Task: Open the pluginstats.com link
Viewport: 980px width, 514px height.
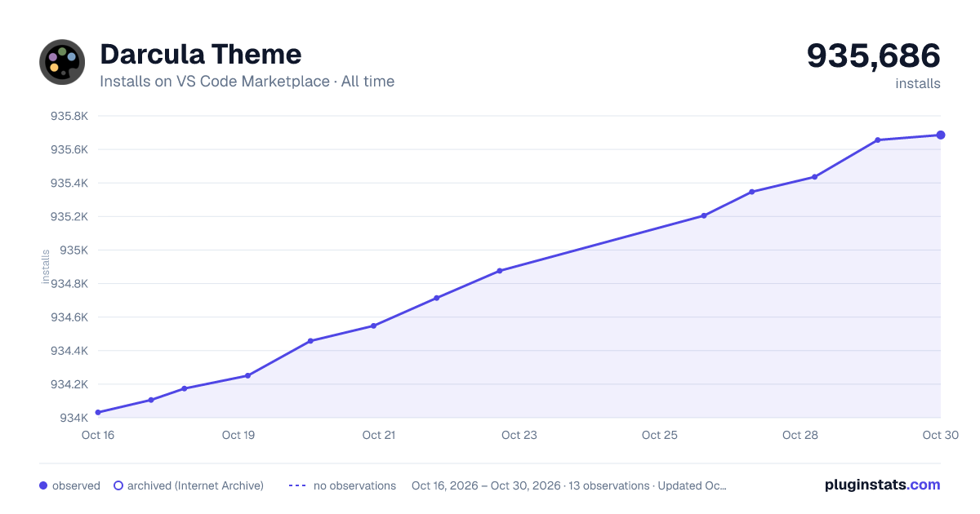Action: coord(882,485)
